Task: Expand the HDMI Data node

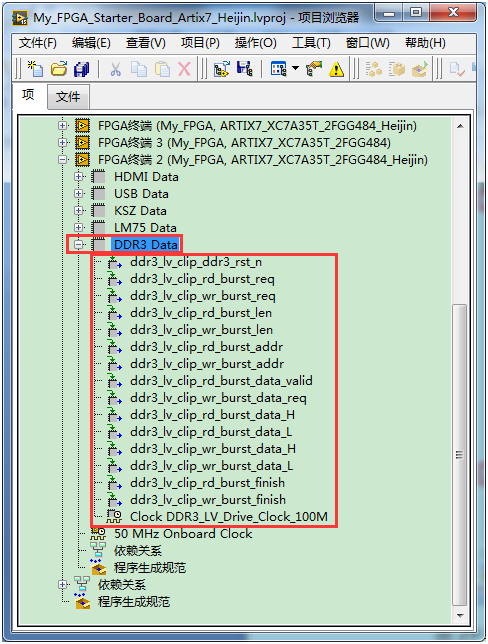Action: (78, 177)
